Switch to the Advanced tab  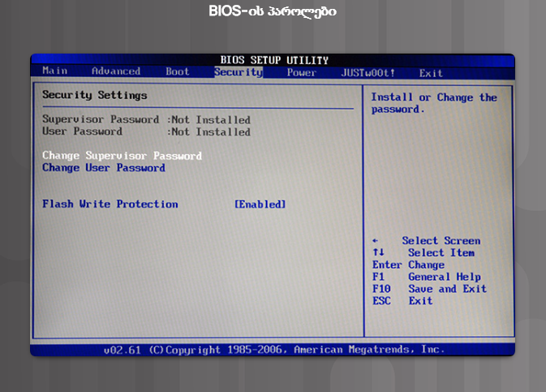[115, 71]
